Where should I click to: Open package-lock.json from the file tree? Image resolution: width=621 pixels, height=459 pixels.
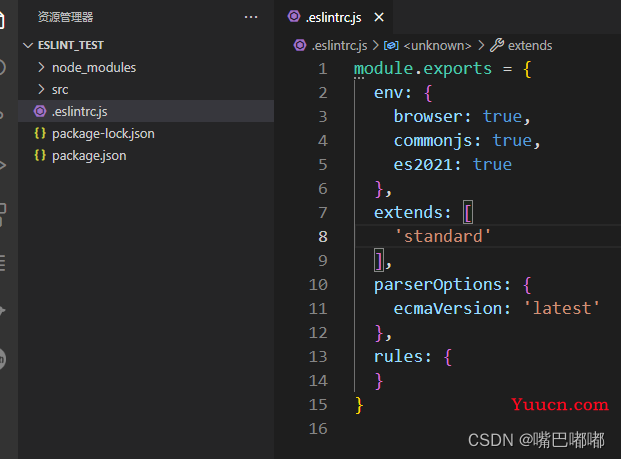[x=103, y=133]
